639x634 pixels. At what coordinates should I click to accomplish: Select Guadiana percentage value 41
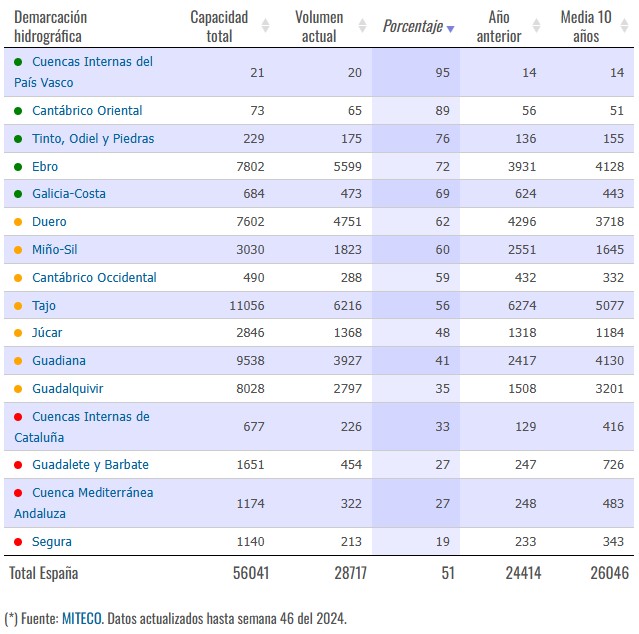[x=442, y=361]
